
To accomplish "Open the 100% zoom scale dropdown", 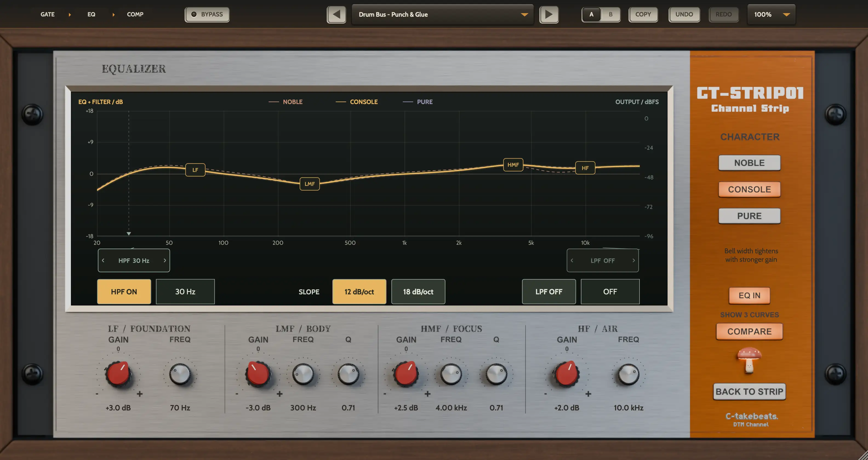I will pyautogui.click(x=772, y=15).
